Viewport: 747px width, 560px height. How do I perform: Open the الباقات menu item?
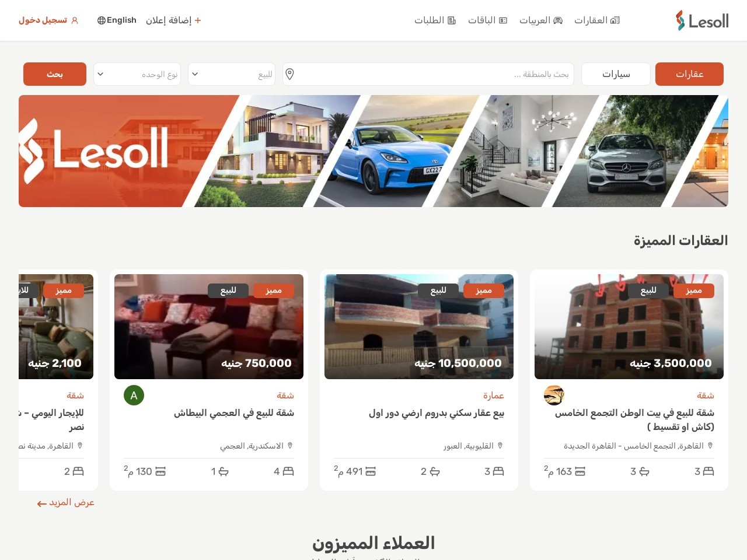click(x=487, y=20)
